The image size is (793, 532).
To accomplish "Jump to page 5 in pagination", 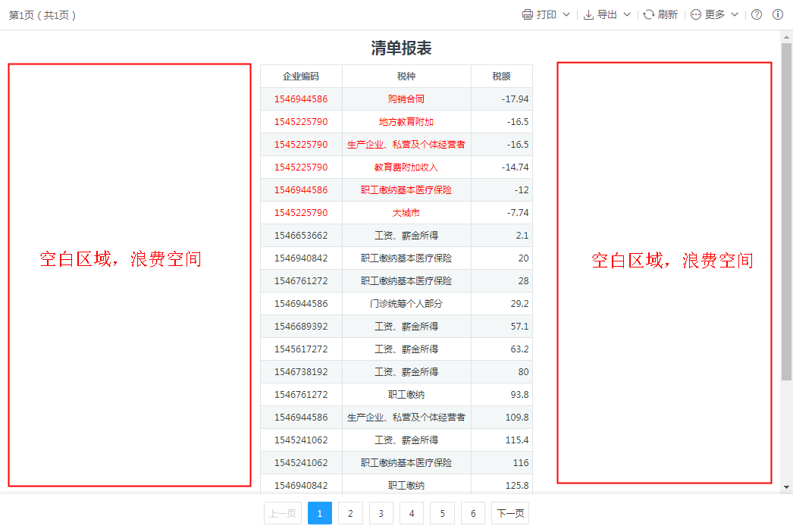I will tap(442, 514).
